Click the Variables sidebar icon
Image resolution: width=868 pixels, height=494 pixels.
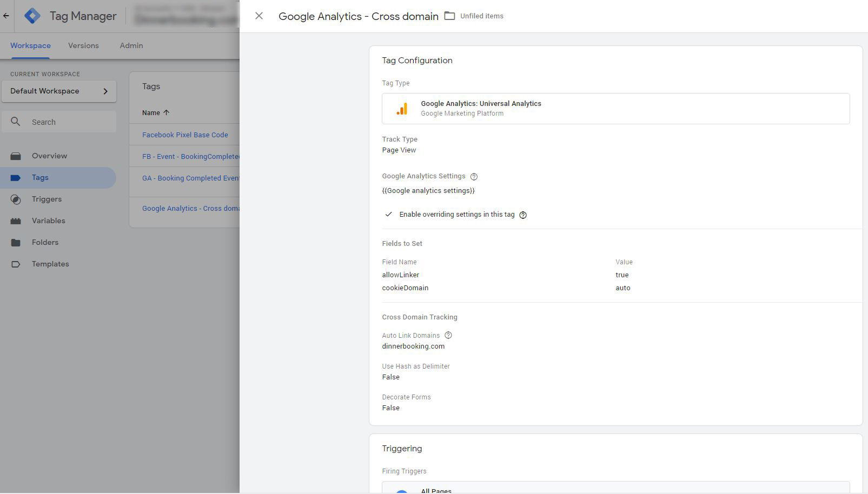tap(16, 221)
